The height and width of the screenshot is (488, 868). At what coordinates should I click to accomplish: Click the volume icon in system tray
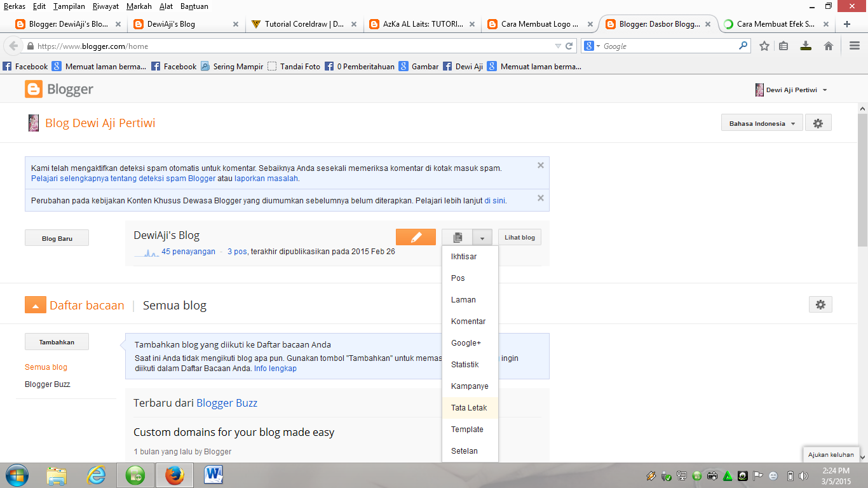803,475
